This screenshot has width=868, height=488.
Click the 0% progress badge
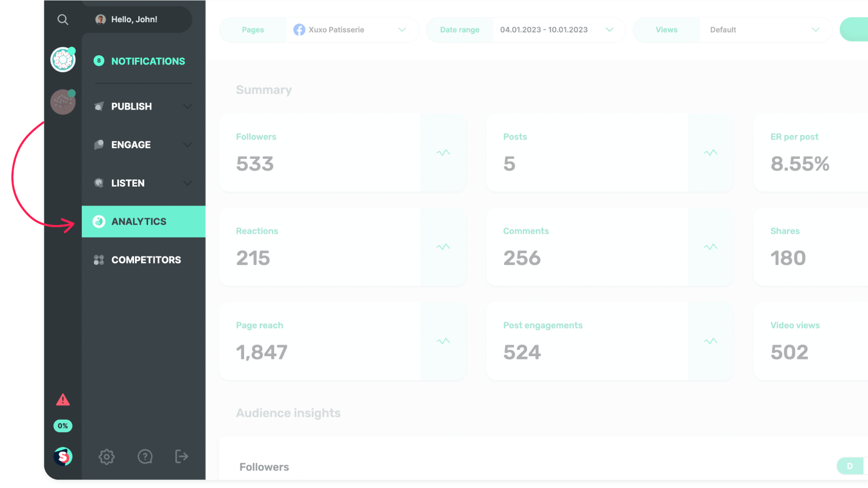[x=63, y=426]
